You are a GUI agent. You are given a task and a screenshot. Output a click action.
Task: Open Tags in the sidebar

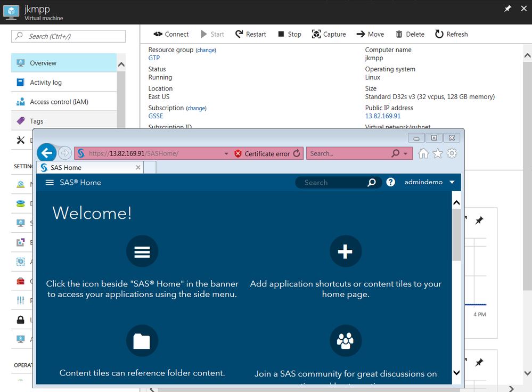click(x=64, y=121)
